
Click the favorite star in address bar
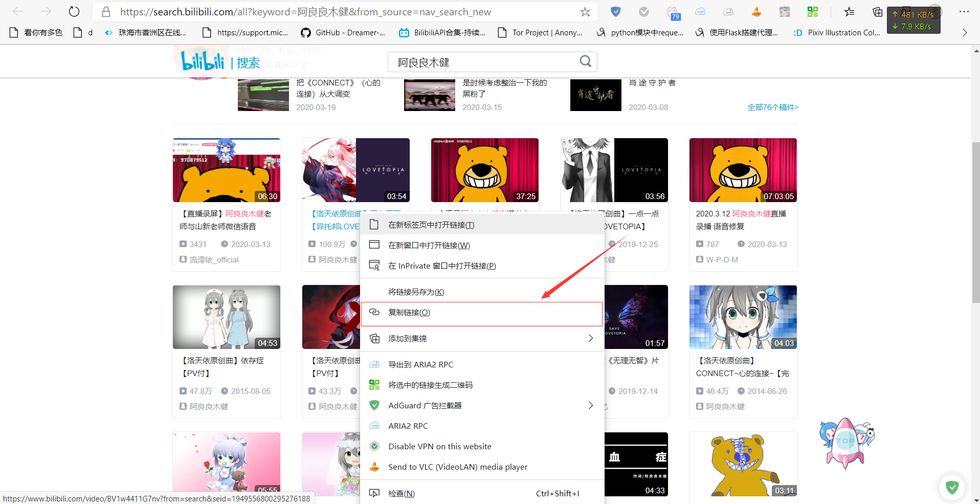(585, 12)
